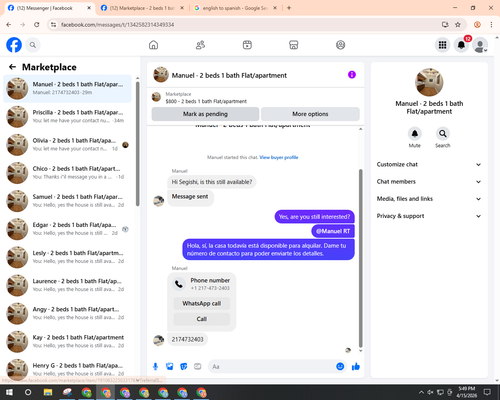
Task: Select the Manuel conversation in the list
Action: (68, 89)
